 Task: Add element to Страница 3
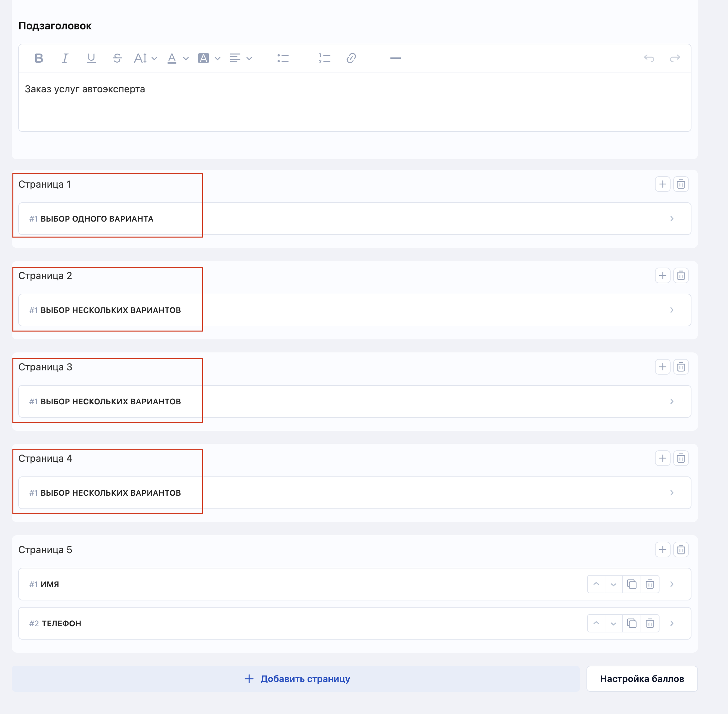(x=662, y=367)
